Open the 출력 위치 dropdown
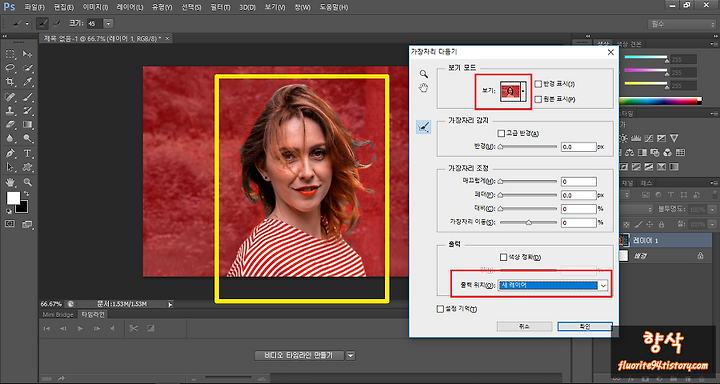 (x=553, y=285)
